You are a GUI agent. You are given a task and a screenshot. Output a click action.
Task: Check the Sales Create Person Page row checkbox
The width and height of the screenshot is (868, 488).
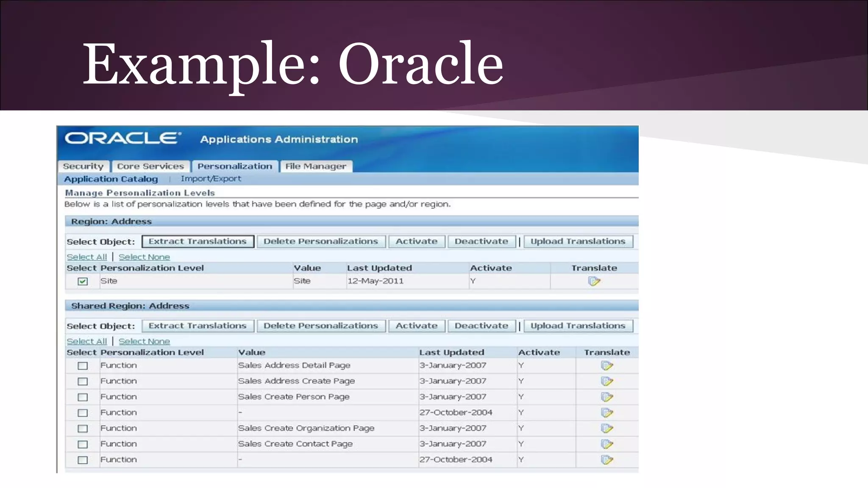coord(83,397)
